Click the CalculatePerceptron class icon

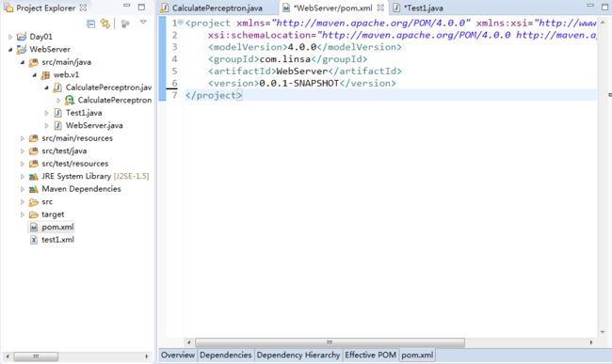(70, 100)
